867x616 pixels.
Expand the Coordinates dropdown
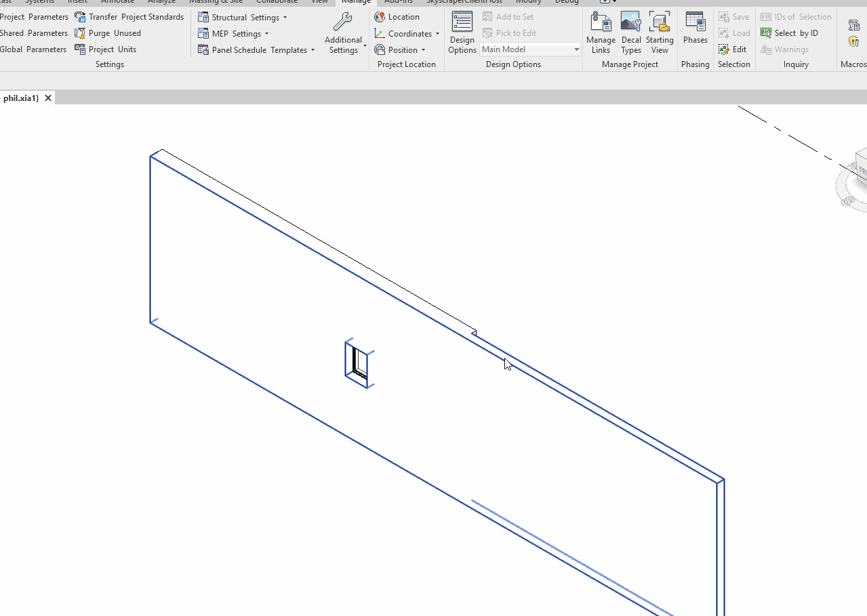437,34
